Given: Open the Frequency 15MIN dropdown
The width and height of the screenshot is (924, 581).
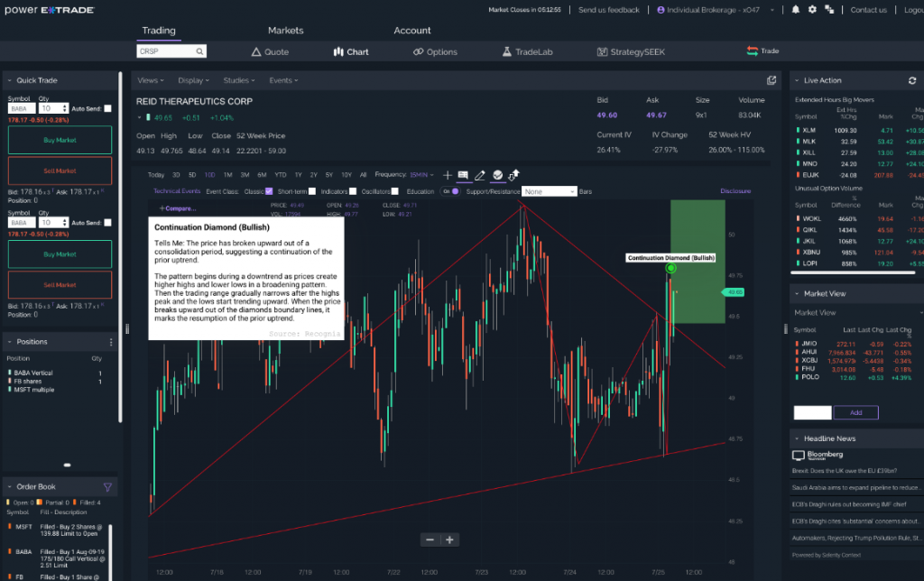Looking at the screenshot, I should pyautogui.click(x=419, y=175).
